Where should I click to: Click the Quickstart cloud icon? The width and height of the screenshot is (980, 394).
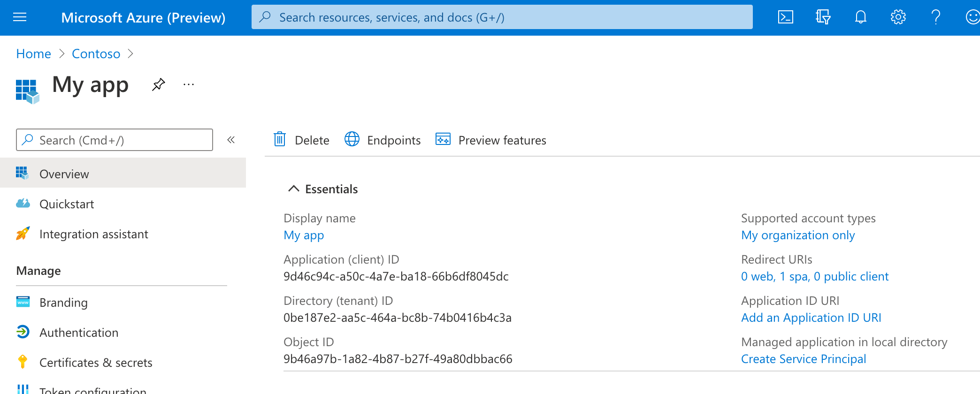tap(23, 203)
